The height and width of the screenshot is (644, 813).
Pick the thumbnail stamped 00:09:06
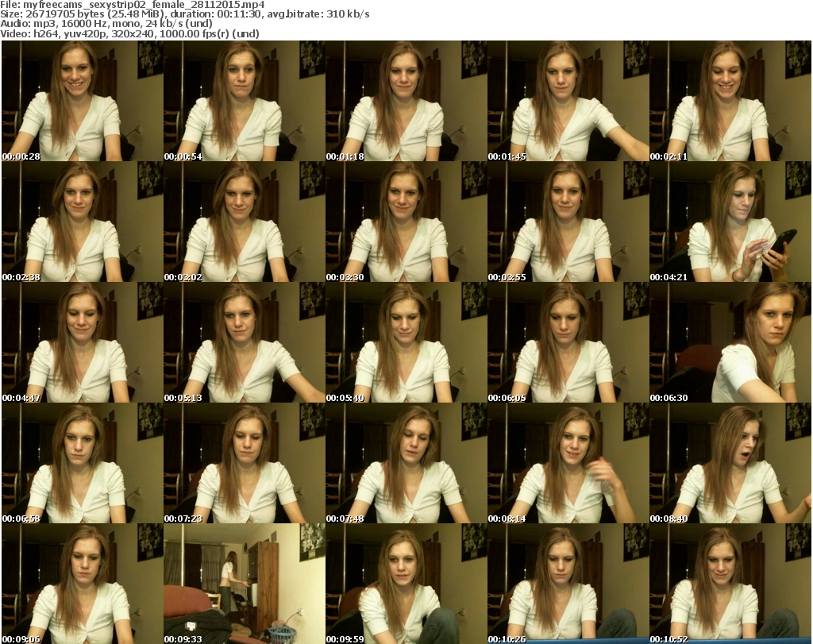point(83,584)
